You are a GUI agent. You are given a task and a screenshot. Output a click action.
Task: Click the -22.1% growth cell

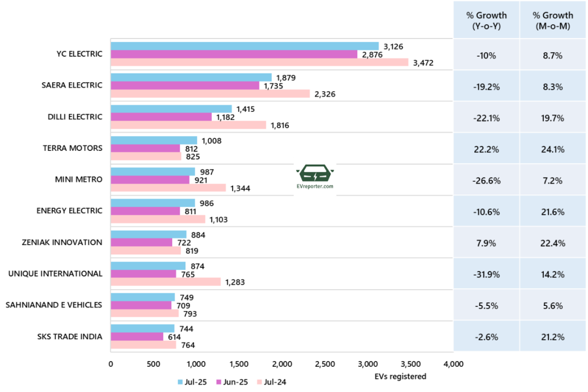[486, 118]
